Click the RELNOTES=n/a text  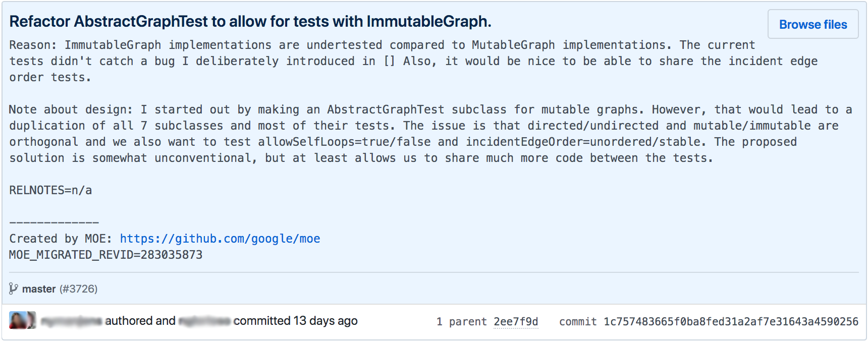pyautogui.click(x=50, y=190)
